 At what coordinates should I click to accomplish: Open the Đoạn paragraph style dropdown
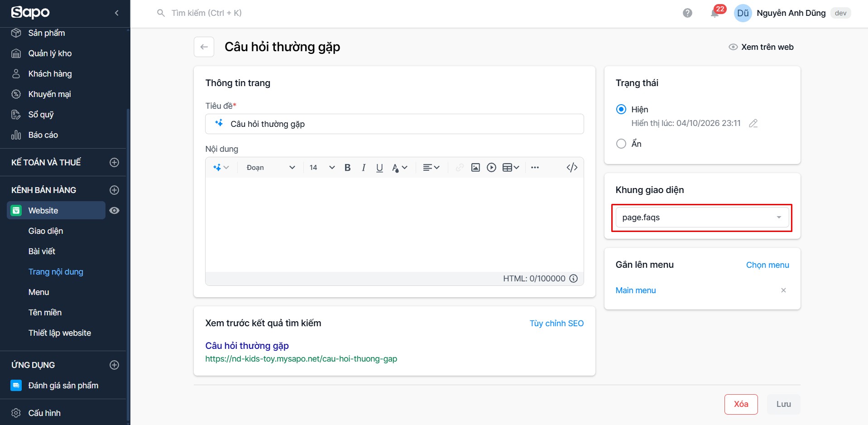270,168
